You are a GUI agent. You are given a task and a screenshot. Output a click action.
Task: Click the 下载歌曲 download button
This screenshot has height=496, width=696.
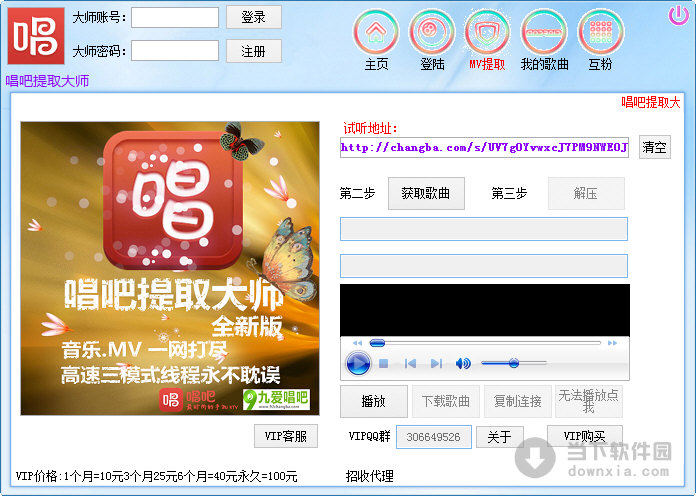(446, 401)
